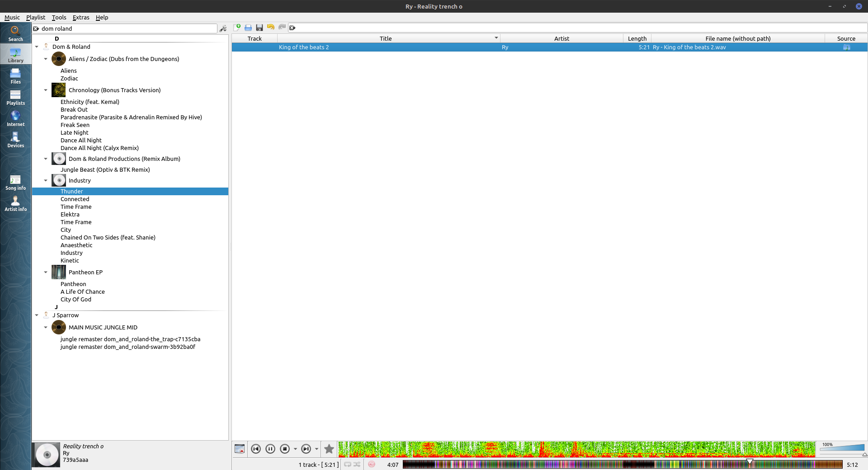
Task: Sort playlist by Track column
Action: point(255,38)
